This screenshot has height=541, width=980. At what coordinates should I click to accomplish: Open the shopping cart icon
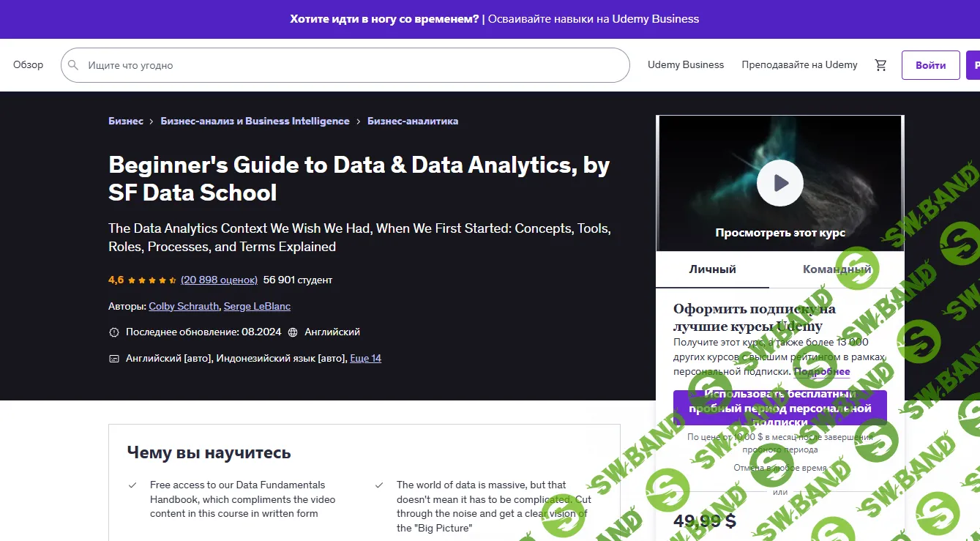point(880,65)
